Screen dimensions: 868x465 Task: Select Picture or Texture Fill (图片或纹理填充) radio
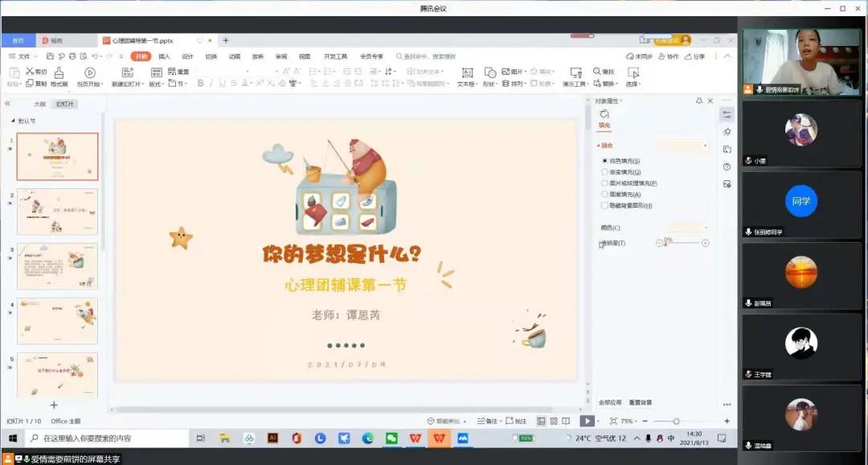(x=604, y=183)
